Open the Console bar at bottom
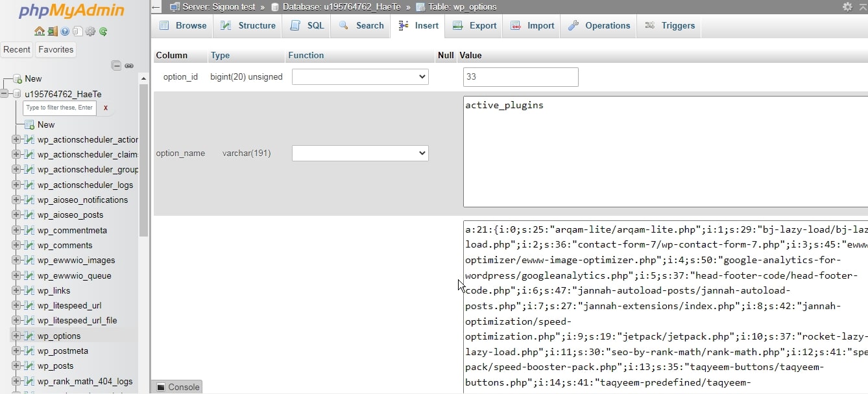Viewport: 868px width, 394px height. (x=177, y=387)
